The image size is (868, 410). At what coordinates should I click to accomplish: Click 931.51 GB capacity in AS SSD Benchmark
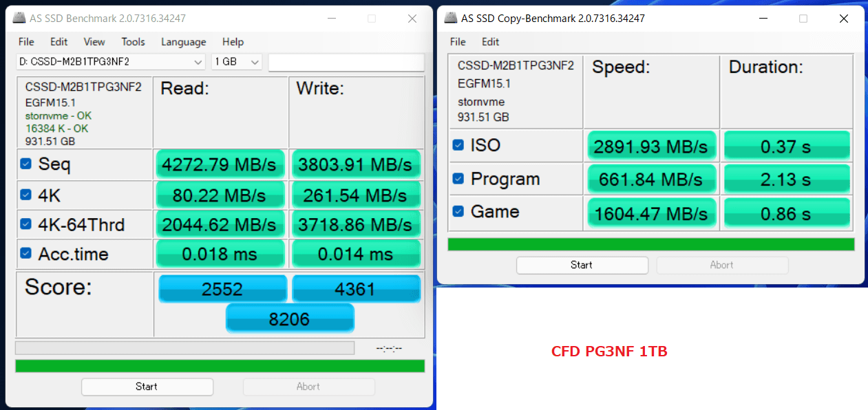(50, 142)
